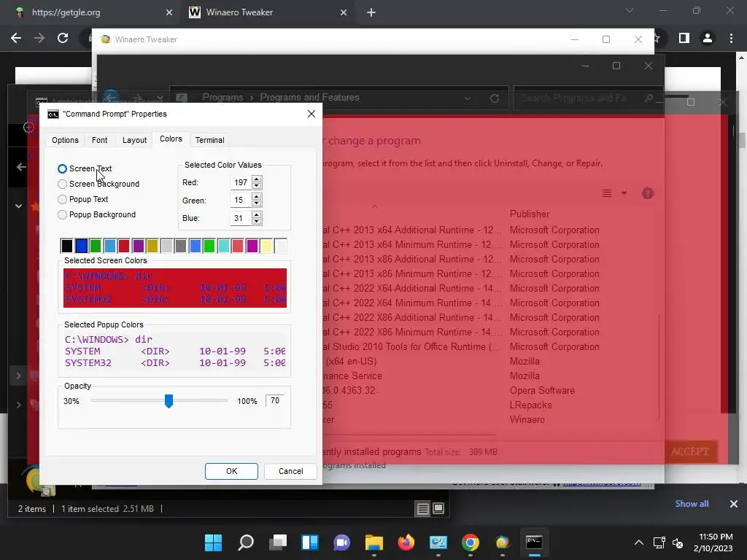
Task: Open Chrome's three-dot menu
Action: [731, 38]
